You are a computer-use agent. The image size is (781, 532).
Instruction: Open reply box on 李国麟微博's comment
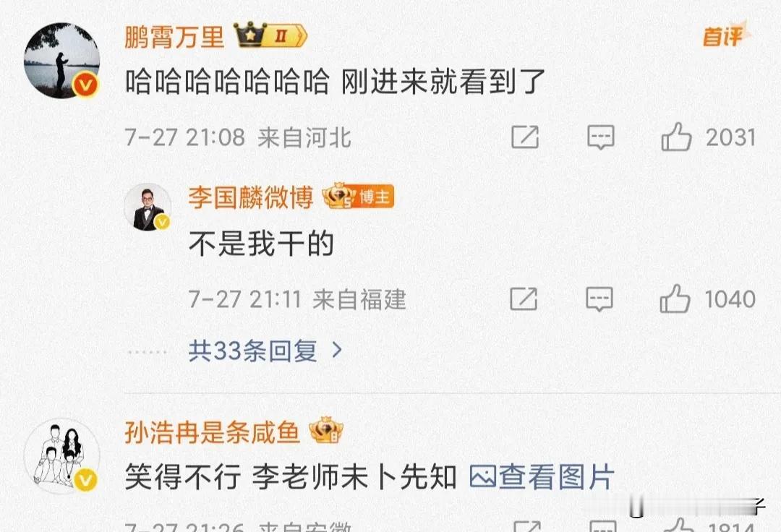[x=599, y=299]
